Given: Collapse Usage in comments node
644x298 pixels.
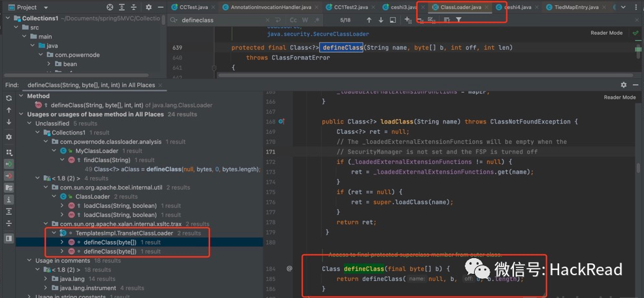Looking at the screenshot, I should click(29, 261).
